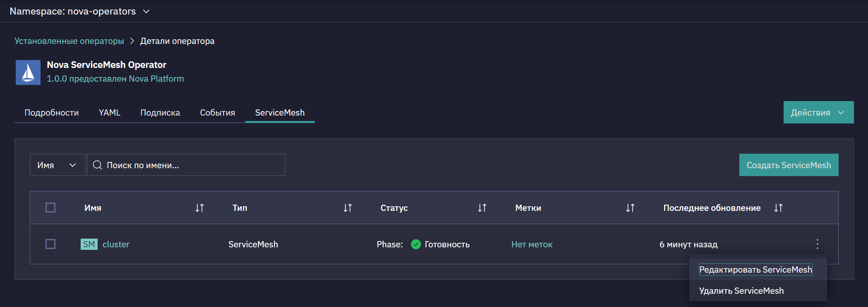Sort table by Тип column arrows
This screenshot has width=868, height=307.
tap(348, 208)
